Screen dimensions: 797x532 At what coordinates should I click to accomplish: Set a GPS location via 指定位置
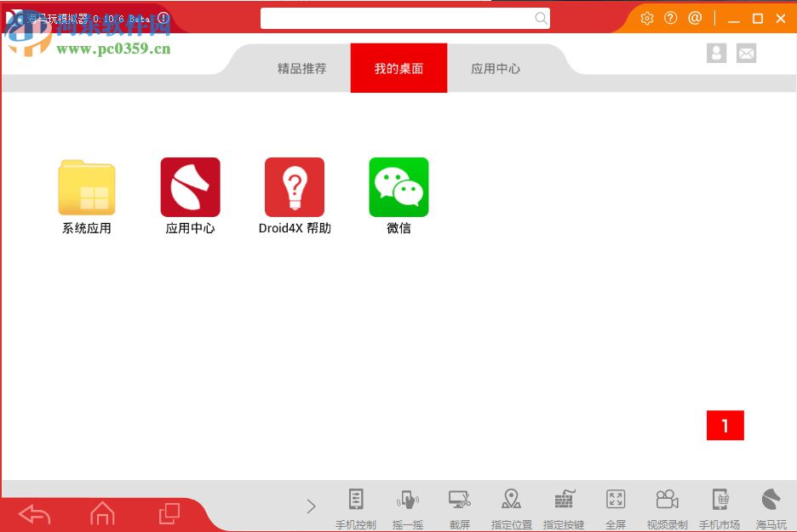(512, 506)
